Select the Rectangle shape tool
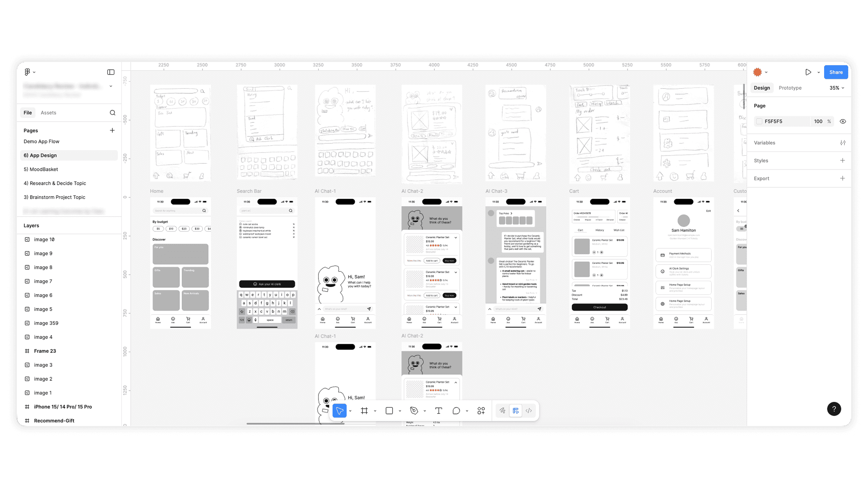This screenshot has height=488, width=868. coord(389,411)
